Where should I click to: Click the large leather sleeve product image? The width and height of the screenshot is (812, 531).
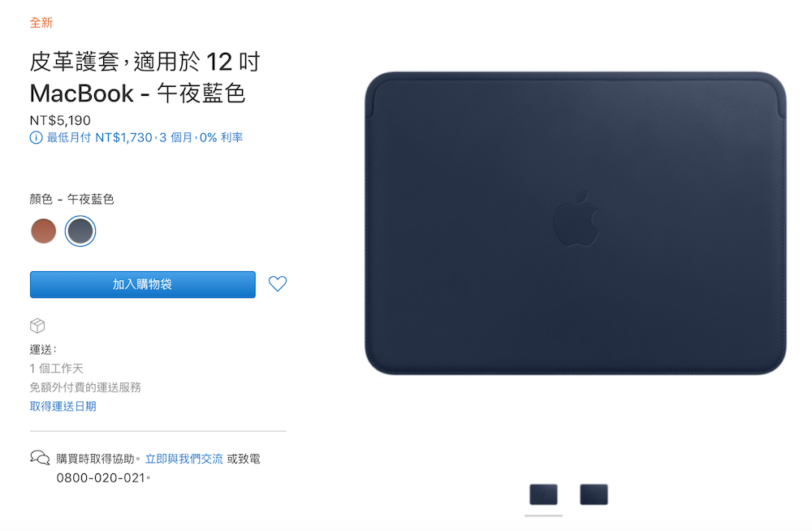click(576, 223)
